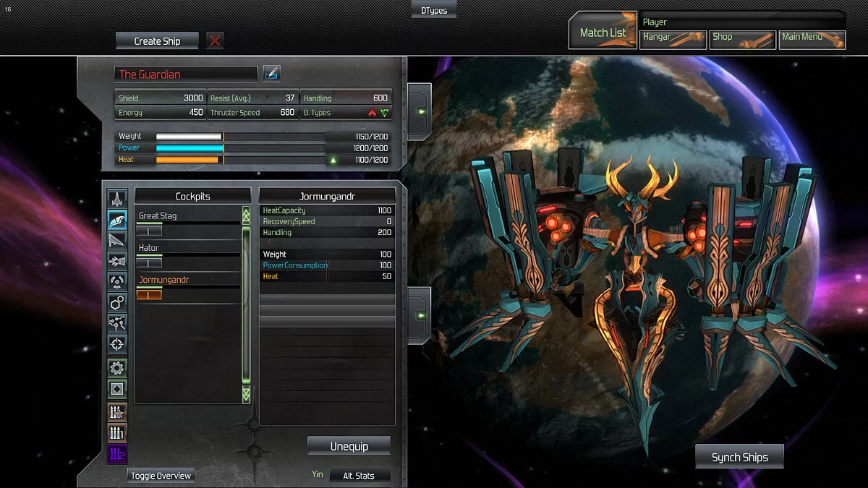The width and height of the screenshot is (868, 488).
Task: Toggle the Jormungandr equipped count box
Action: coord(149,294)
